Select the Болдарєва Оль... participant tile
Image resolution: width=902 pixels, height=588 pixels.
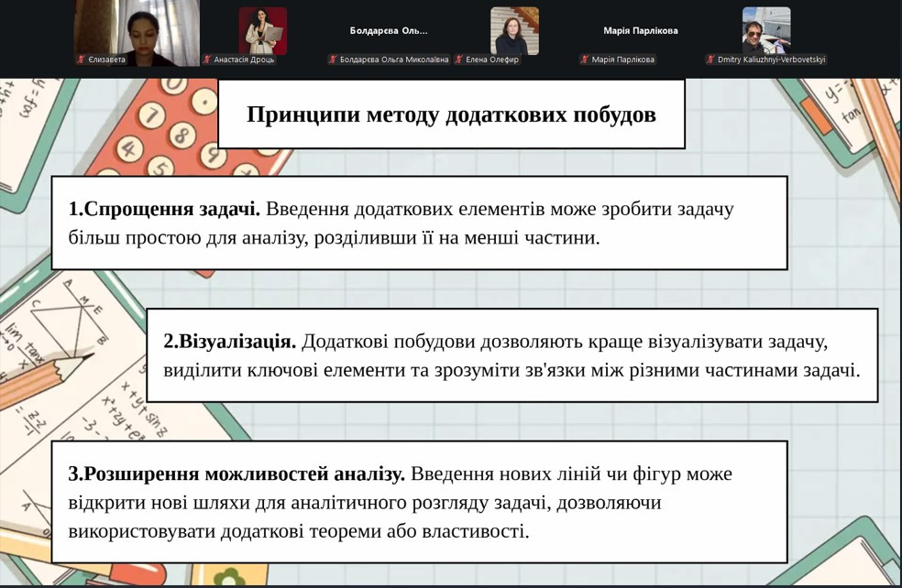pos(389,33)
